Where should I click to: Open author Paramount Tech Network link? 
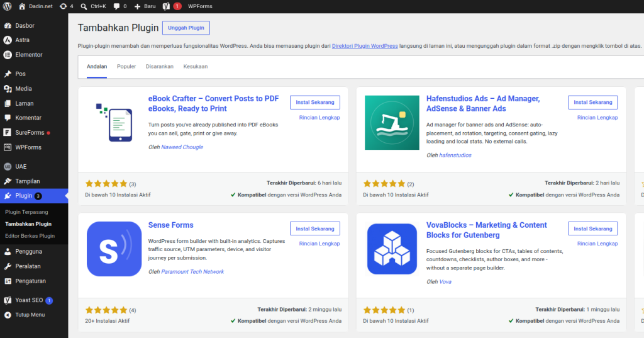[x=192, y=272]
